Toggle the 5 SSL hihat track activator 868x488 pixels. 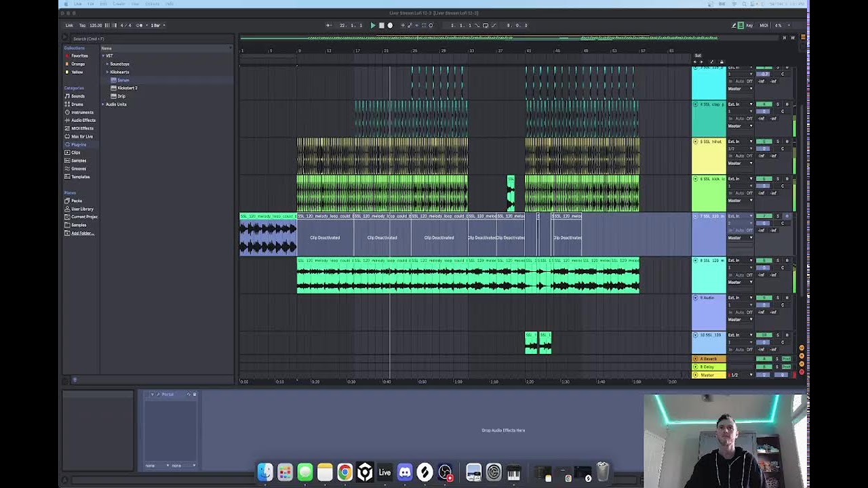764,142
